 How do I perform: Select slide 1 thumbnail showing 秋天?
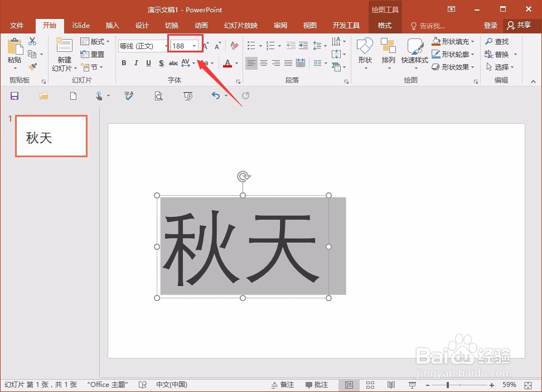point(51,135)
